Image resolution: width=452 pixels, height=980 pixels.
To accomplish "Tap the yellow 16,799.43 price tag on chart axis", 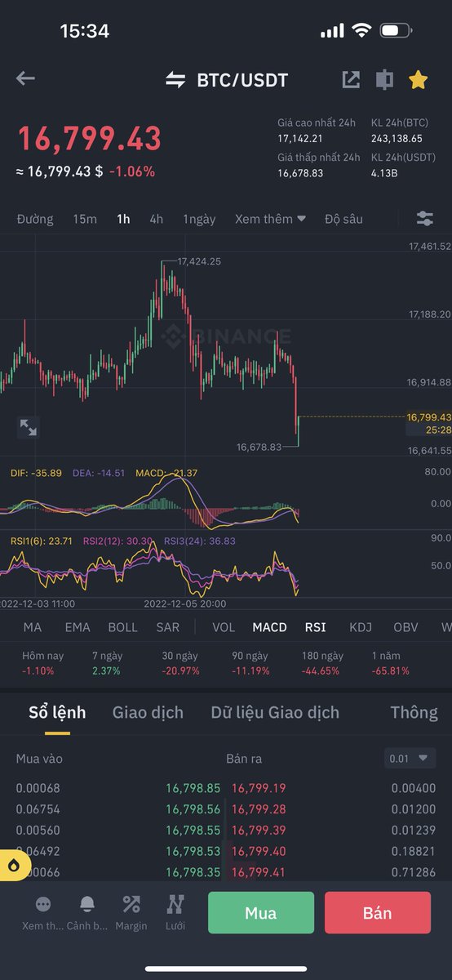I will tap(428, 416).
